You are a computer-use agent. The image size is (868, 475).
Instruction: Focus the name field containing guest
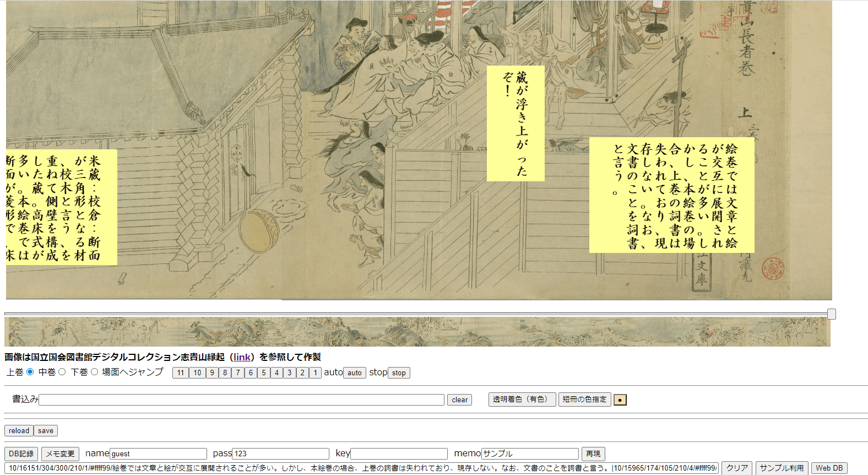(158, 454)
